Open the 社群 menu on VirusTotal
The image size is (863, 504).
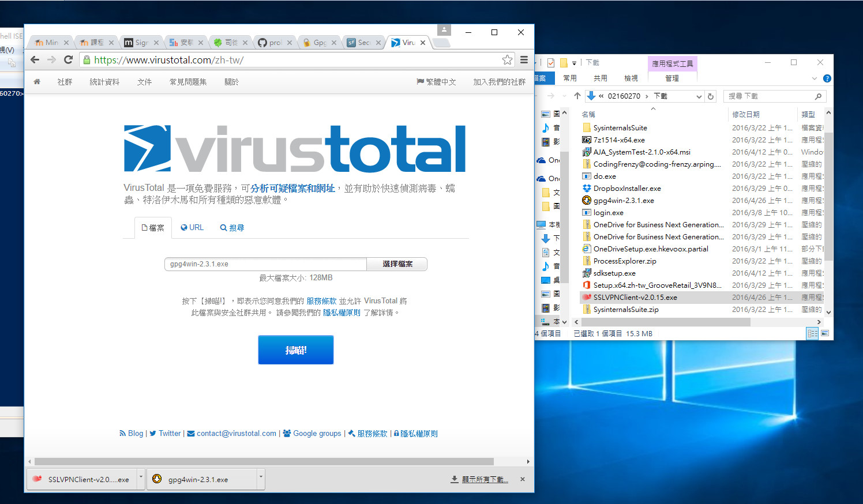tap(65, 82)
